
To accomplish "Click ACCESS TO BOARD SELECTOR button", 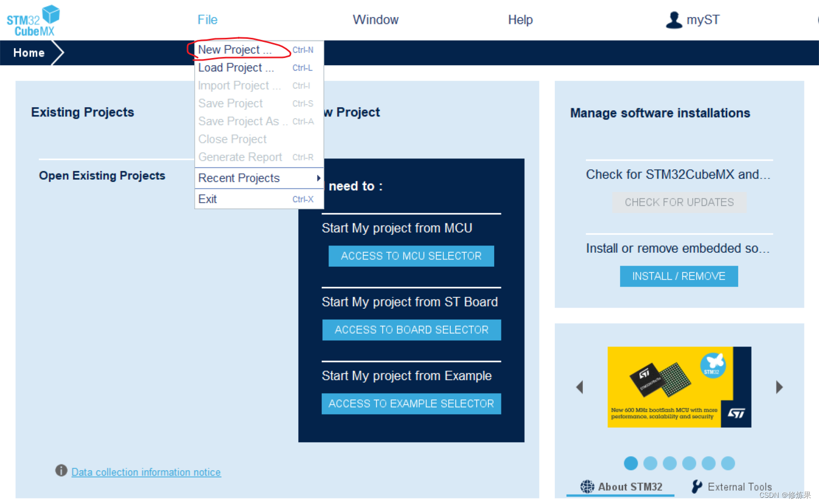I will (x=411, y=330).
